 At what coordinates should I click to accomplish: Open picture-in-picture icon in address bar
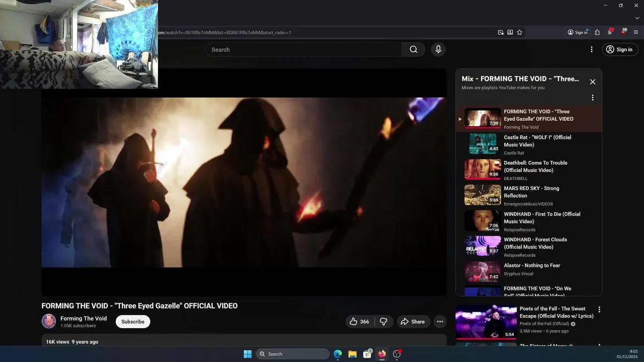501,32
